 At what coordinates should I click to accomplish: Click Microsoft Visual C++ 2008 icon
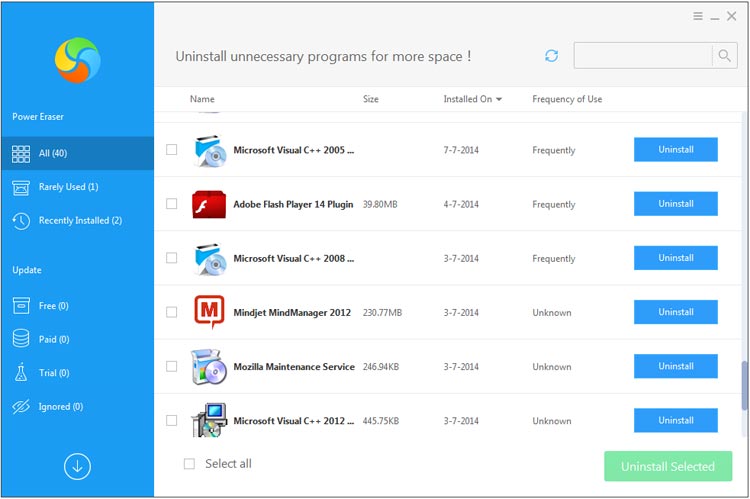tap(209, 259)
